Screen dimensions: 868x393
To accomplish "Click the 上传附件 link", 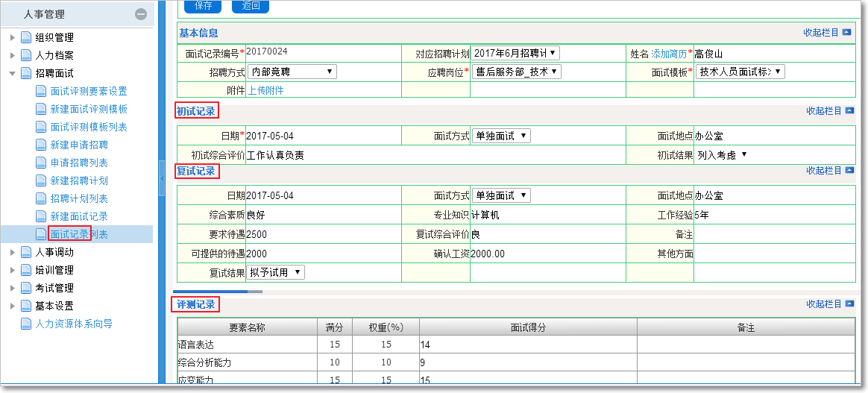I will pyautogui.click(x=265, y=90).
